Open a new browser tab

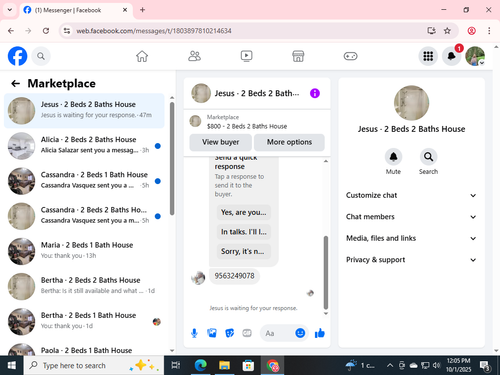tap(142, 10)
